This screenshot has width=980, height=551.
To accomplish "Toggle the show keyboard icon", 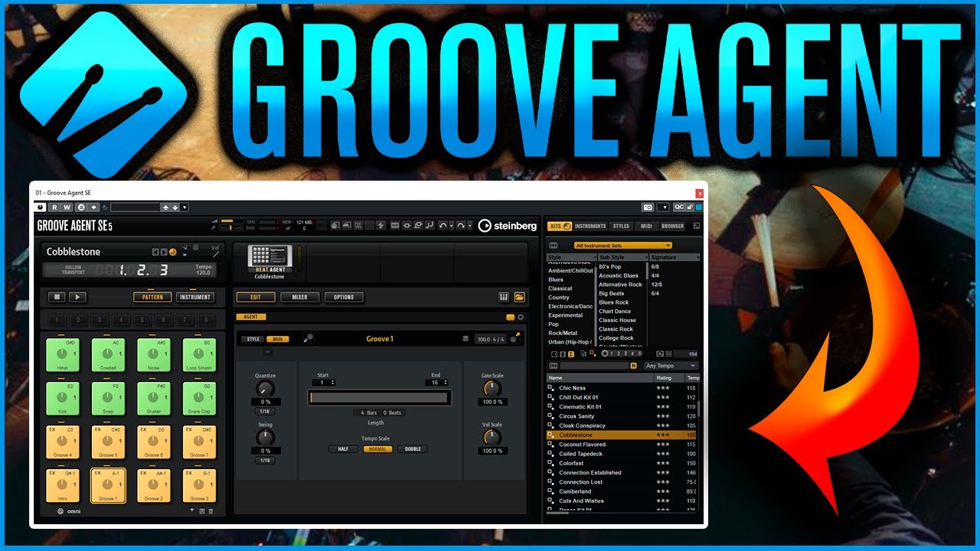I will (504, 297).
